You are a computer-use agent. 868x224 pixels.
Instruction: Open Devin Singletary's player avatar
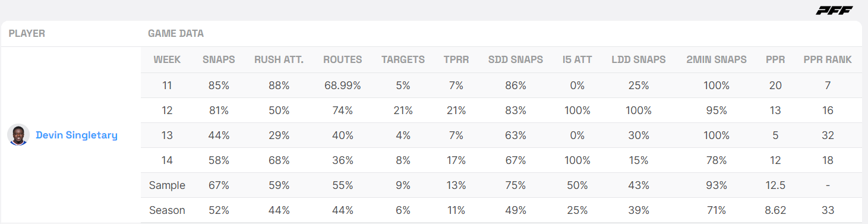click(x=18, y=135)
